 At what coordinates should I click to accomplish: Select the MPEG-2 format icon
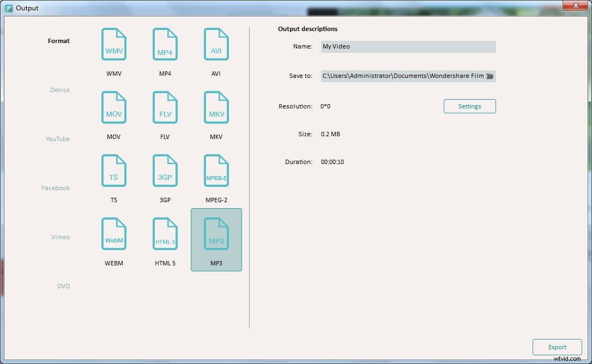point(216,171)
